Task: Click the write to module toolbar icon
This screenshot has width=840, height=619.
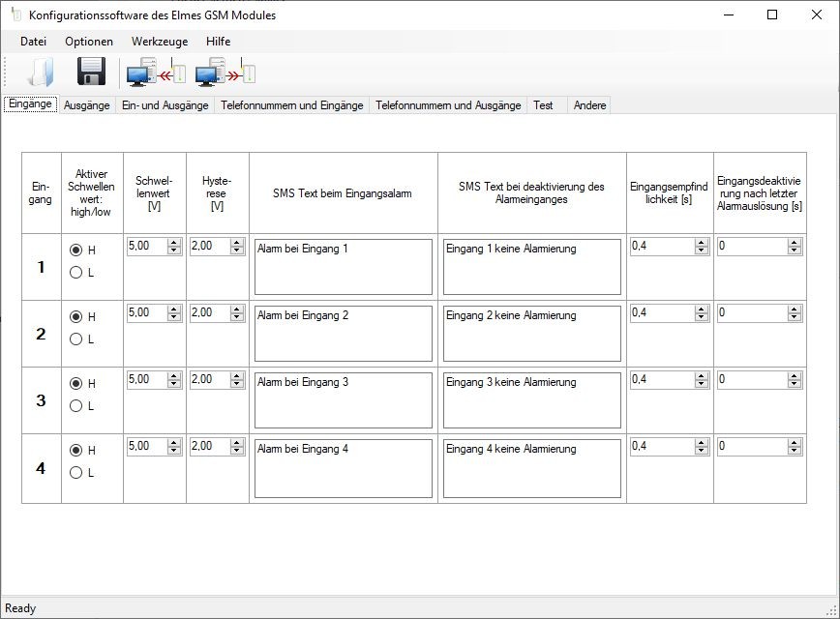Action: [225, 72]
